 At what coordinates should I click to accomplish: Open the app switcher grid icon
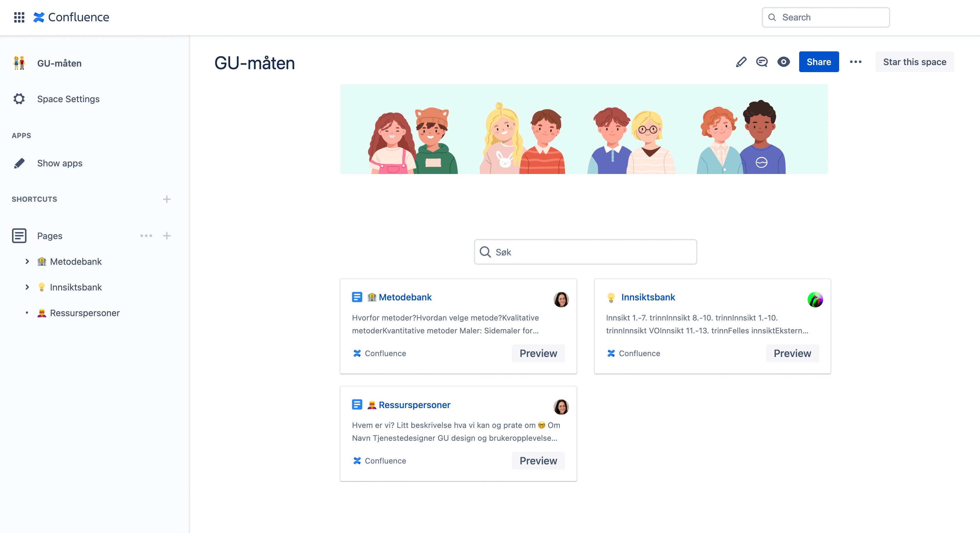[19, 17]
